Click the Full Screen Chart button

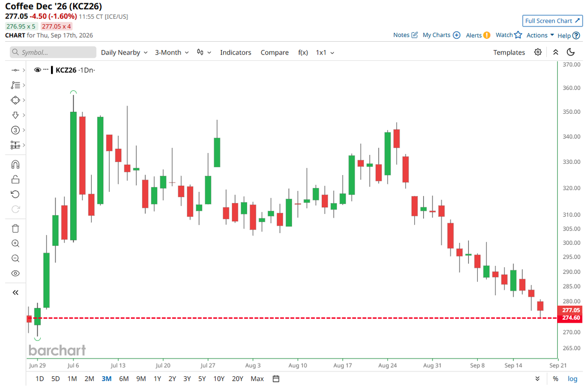tap(552, 21)
